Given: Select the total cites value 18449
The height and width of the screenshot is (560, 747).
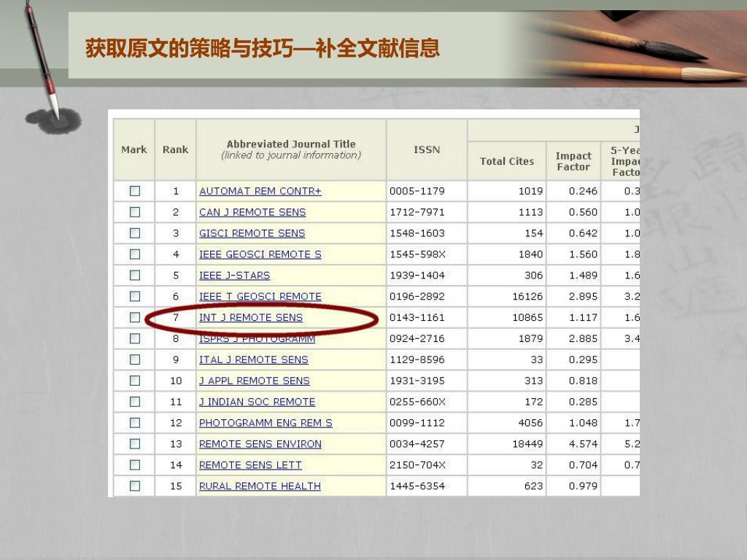Looking at the screenshot, I should tap(527, 444).
